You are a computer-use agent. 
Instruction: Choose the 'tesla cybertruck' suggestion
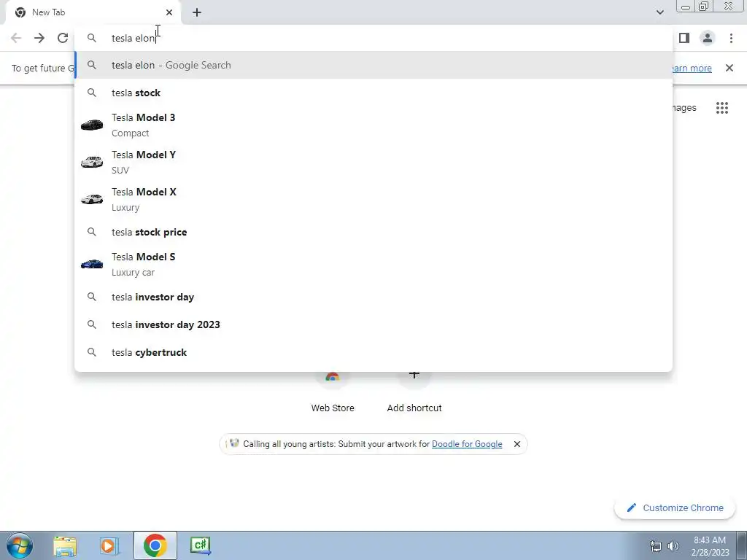373,352
